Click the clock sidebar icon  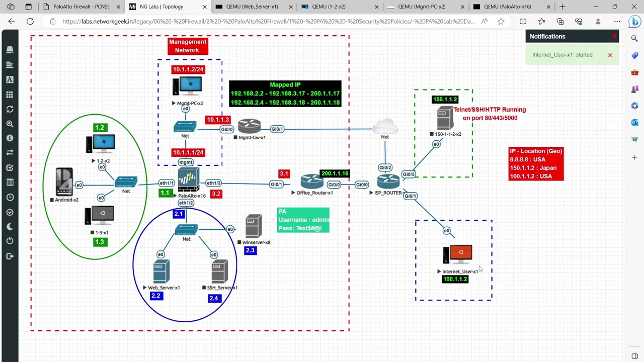click(x=10, y=197)
